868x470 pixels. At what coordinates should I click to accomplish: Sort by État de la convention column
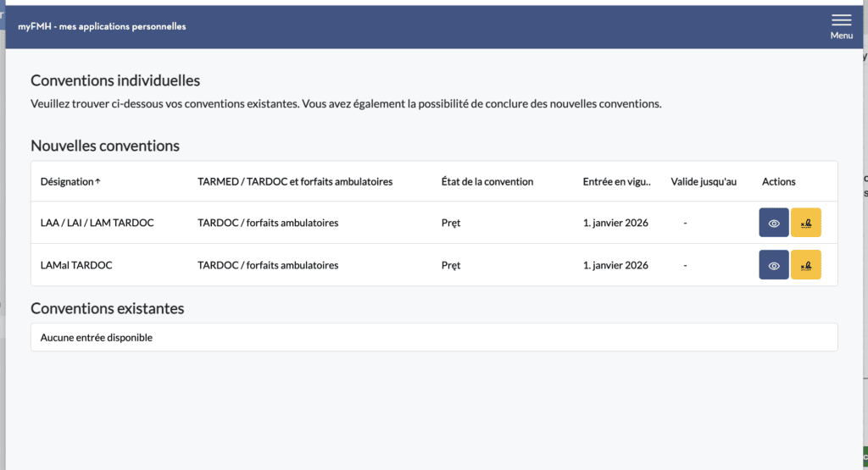487,182
